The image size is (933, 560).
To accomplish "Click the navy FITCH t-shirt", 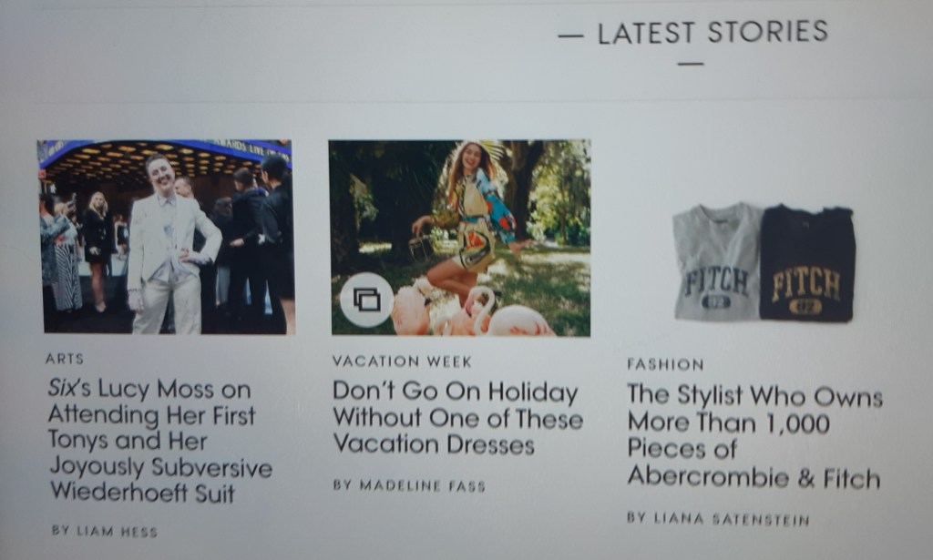I will point(807,264).
